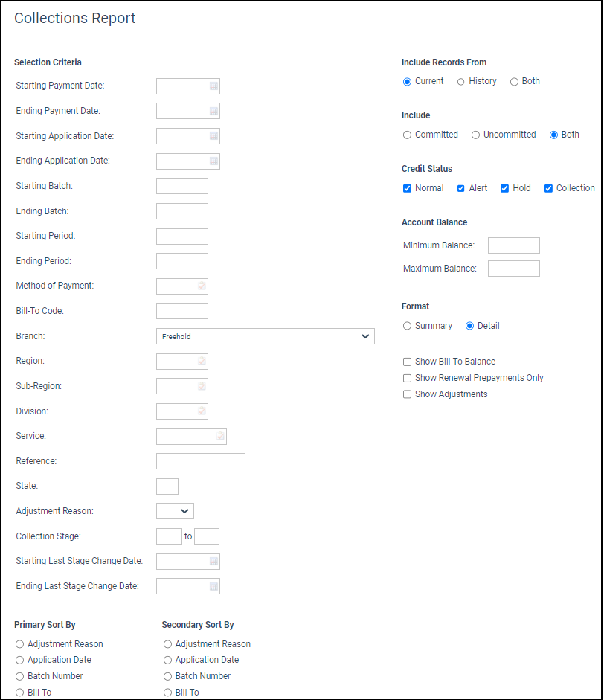Open lookup icon for Method of Payment
The width and height of the screenshot is (604, 700).
[x=202, y=286]
